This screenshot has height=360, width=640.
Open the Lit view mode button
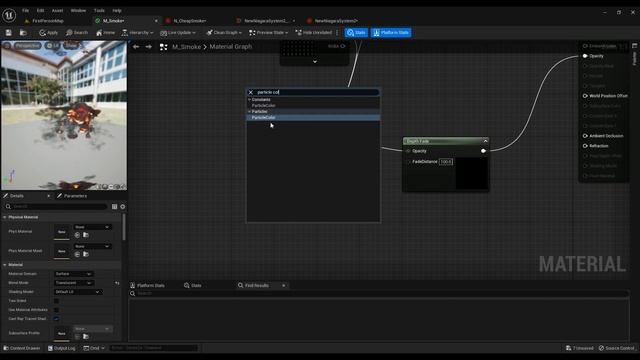pyautogui.click(x=53, y=46)
